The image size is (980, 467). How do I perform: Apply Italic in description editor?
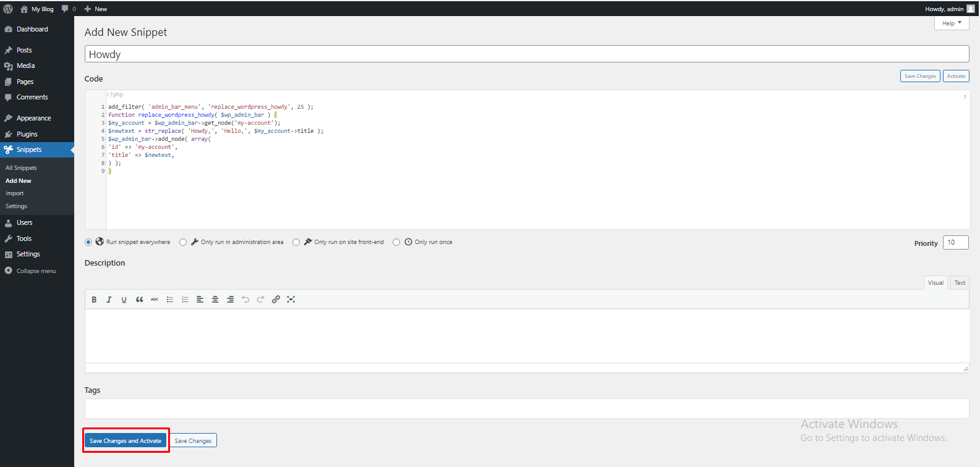(109, 300)
